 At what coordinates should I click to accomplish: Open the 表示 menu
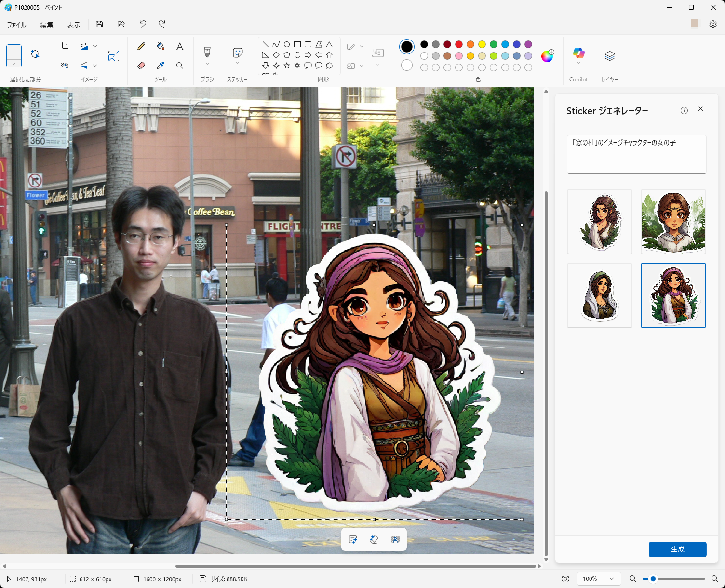pyautogui.click(x=74, y=25)
